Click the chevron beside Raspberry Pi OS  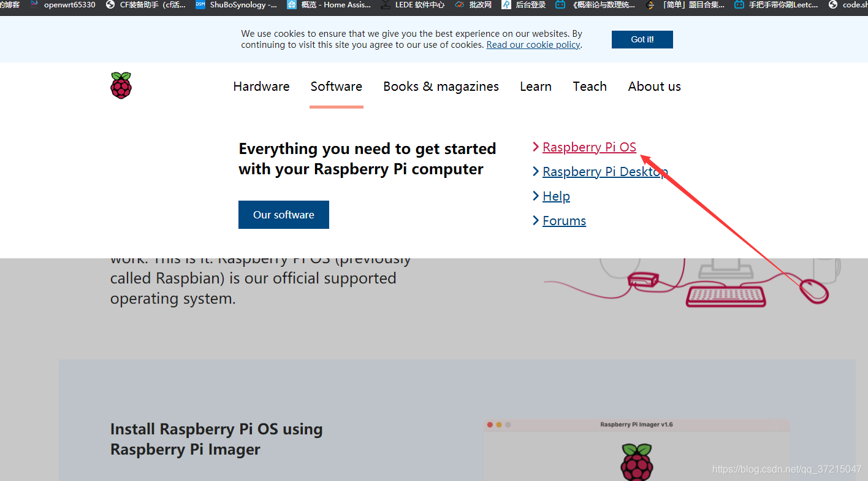click(536, 147)
